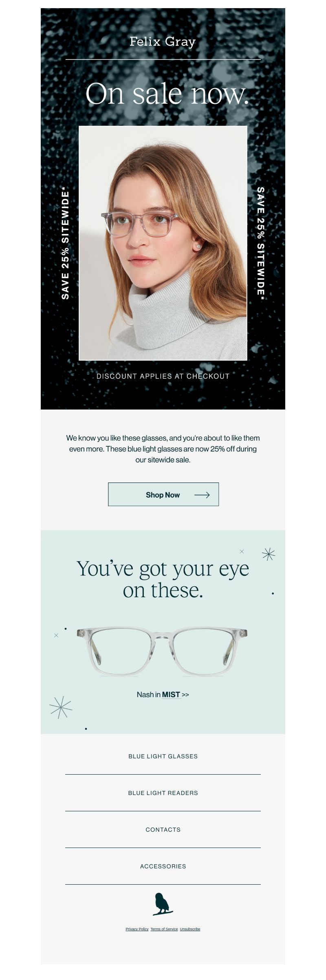Open the Blue Light Readers menu item
The image size is (326, 980).
pos(163,793)
